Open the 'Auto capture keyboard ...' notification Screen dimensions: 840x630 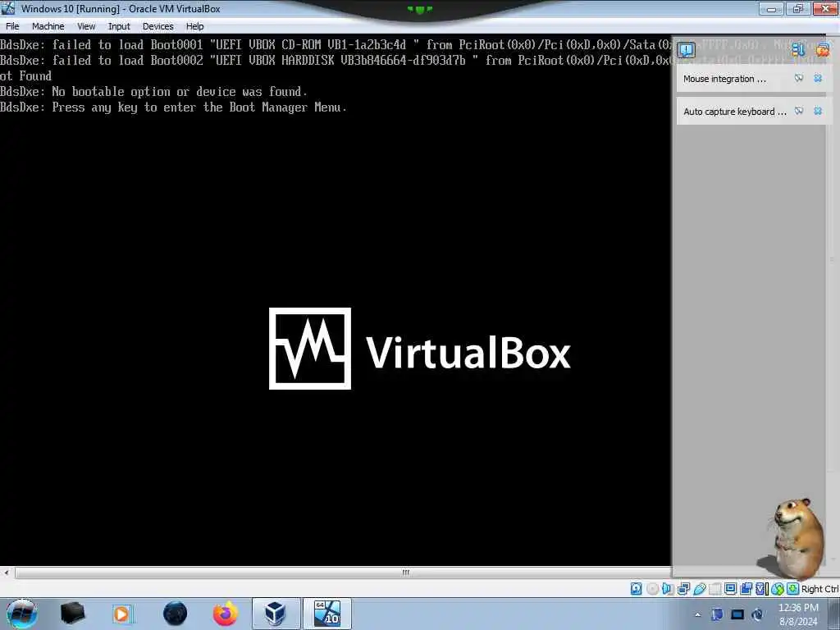coord(734,112)
